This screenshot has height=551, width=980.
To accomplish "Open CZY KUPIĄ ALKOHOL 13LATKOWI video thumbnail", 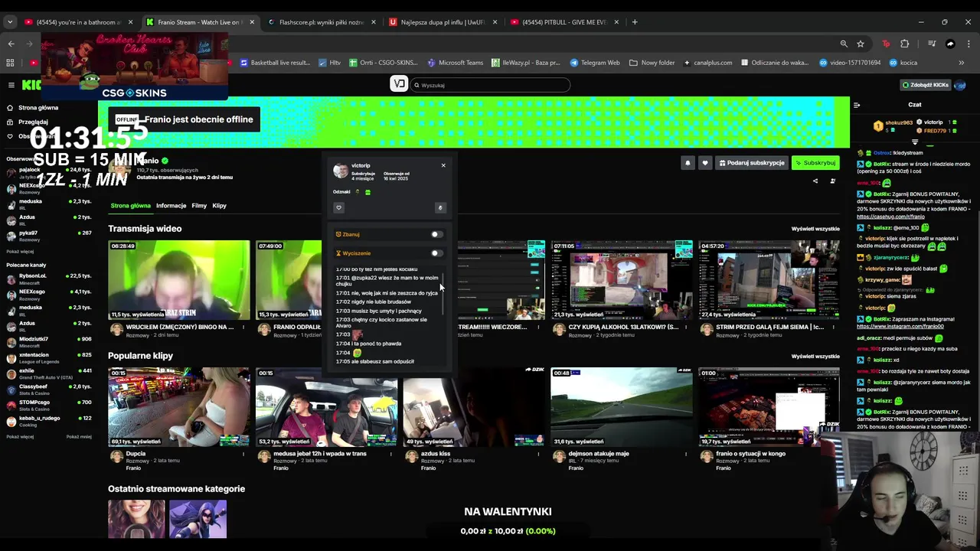I will click(x=622, y=280).
